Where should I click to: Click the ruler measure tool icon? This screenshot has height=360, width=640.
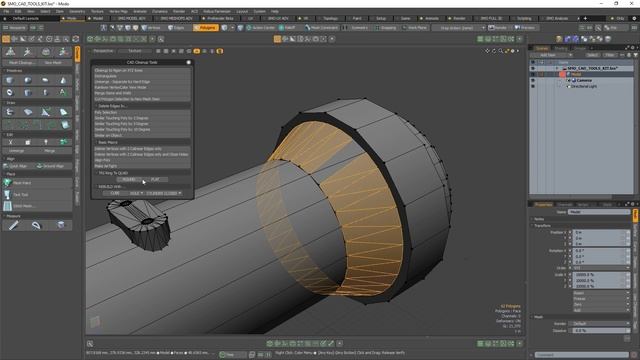(x=13, y=225)
